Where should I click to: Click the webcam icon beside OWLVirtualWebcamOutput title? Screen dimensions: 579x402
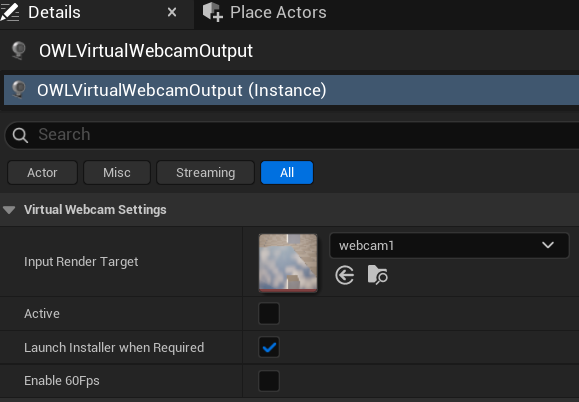coord(18,51)
